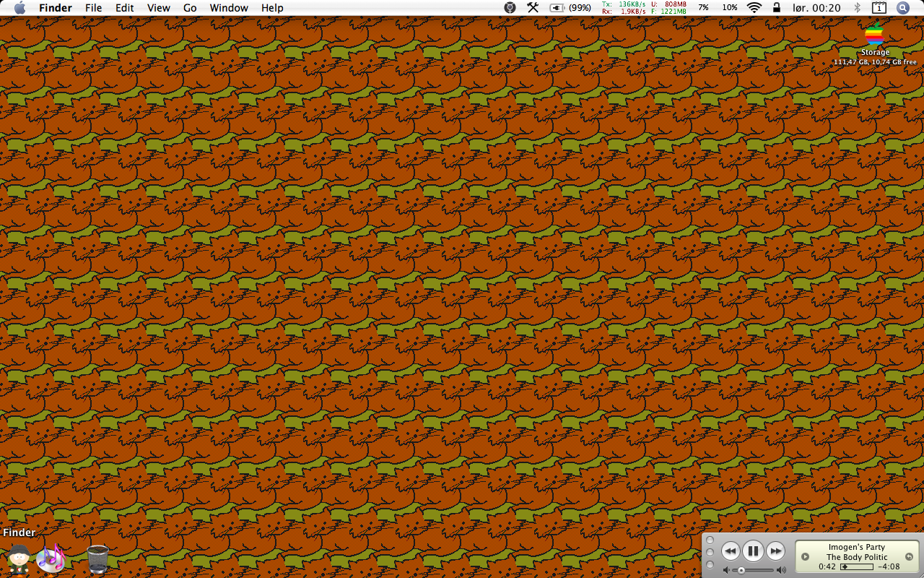Click the crossed tools menu bar icon
This screenshot has height=578, width=924.
point(533,8)
